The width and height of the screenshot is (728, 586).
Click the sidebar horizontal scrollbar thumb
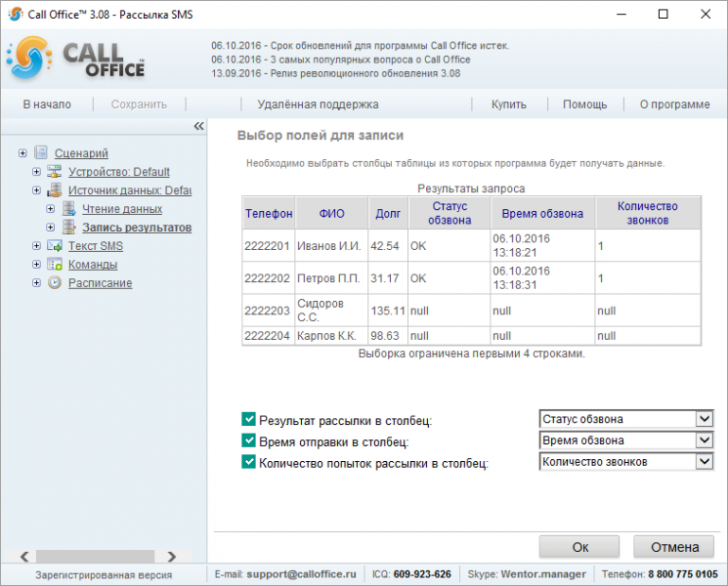pyautogui.click(x=95, y=557)
